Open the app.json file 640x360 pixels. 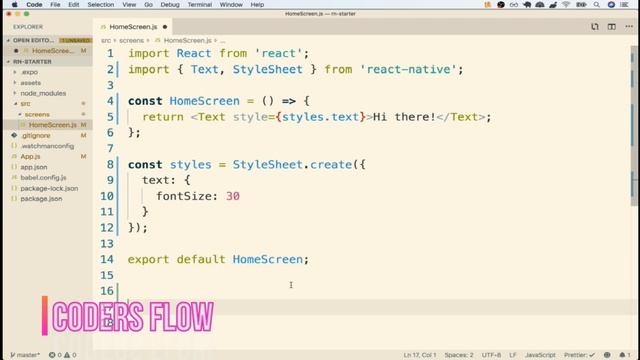pyautogui.click(x=34, y=167)
